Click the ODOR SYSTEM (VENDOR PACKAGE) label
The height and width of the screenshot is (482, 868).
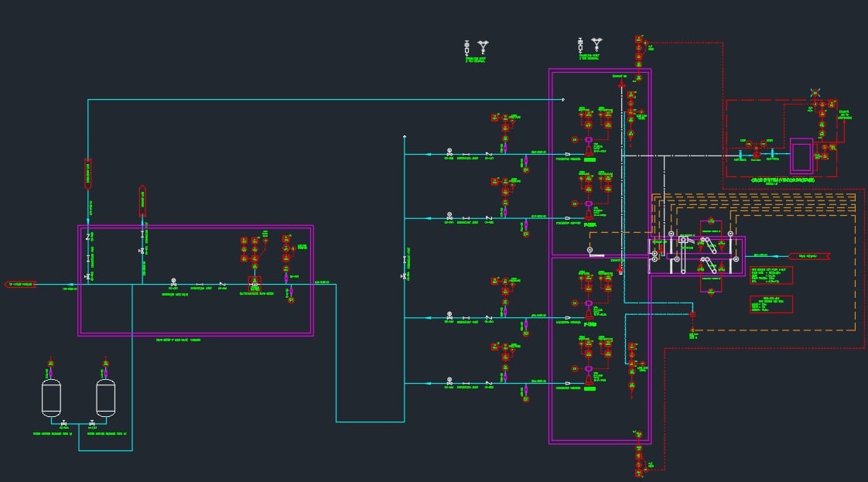783,180
